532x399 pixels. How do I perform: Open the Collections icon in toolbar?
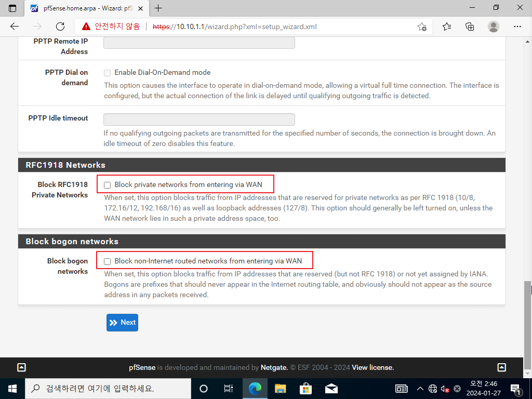click(x=470, y=26)
